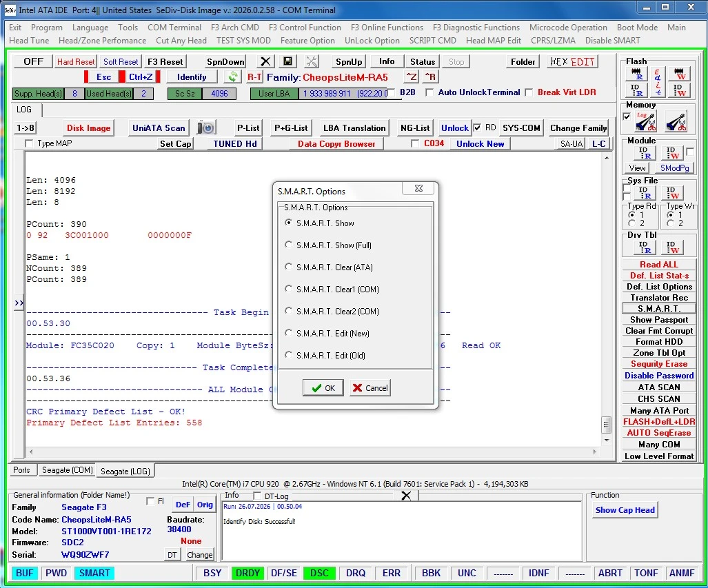The image size is (708, 588).
Task: Click the Disk Image button
Action: click(88, 128)
